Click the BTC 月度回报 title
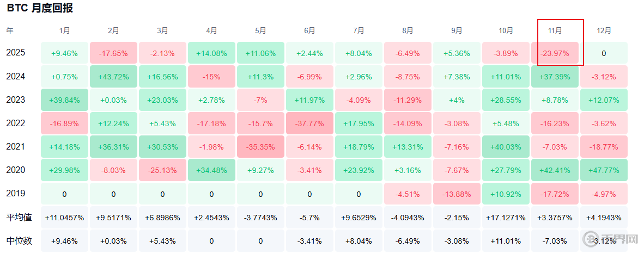 tap(40, 8)
